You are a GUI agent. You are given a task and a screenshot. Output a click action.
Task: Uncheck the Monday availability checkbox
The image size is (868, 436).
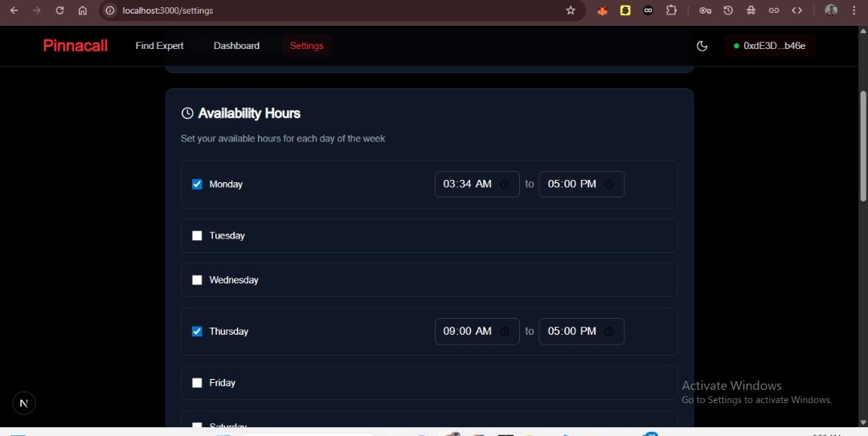pyautogui.click(x=197, y=184)
